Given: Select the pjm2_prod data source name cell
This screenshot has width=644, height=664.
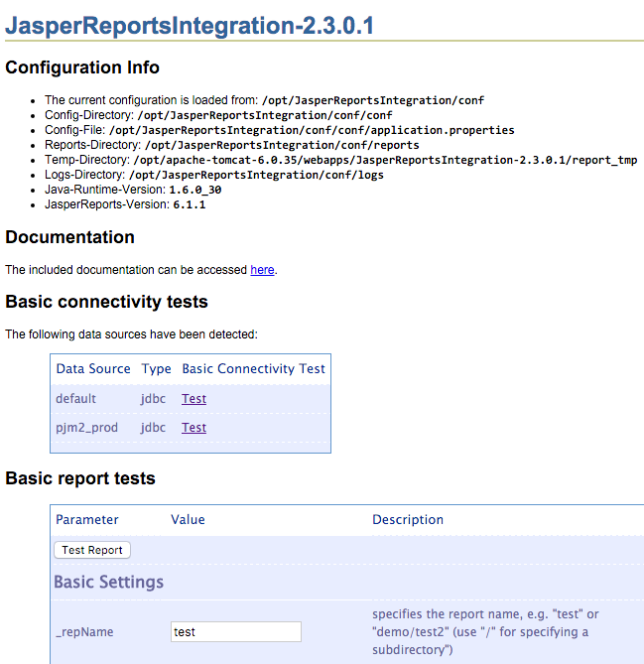Looking at the screenshot, I should (x=89, y=428).
